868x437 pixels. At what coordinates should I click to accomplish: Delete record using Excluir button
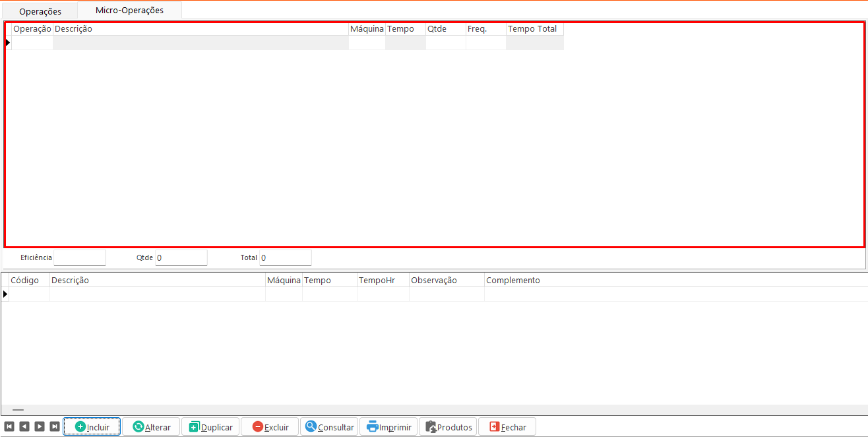(270, 426)
